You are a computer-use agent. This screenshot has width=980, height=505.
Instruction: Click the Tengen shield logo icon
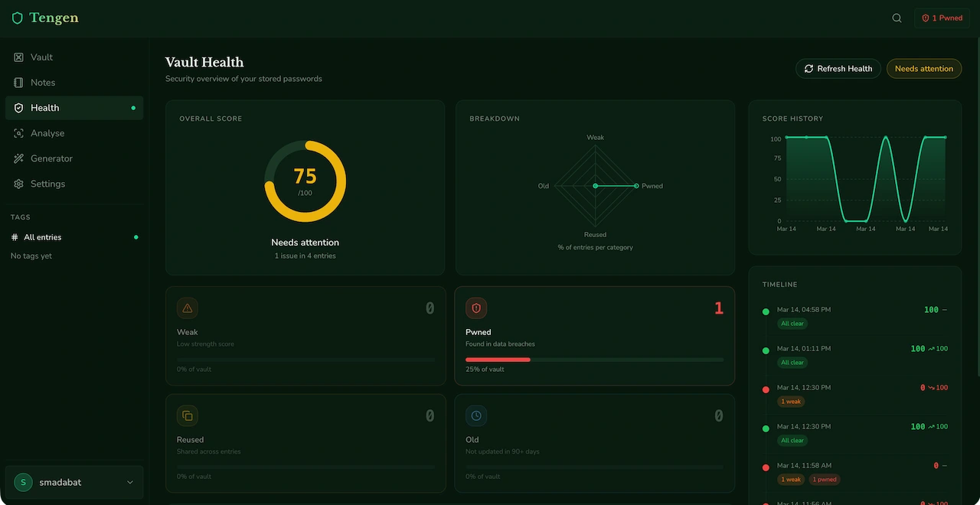tap(18, 18)
